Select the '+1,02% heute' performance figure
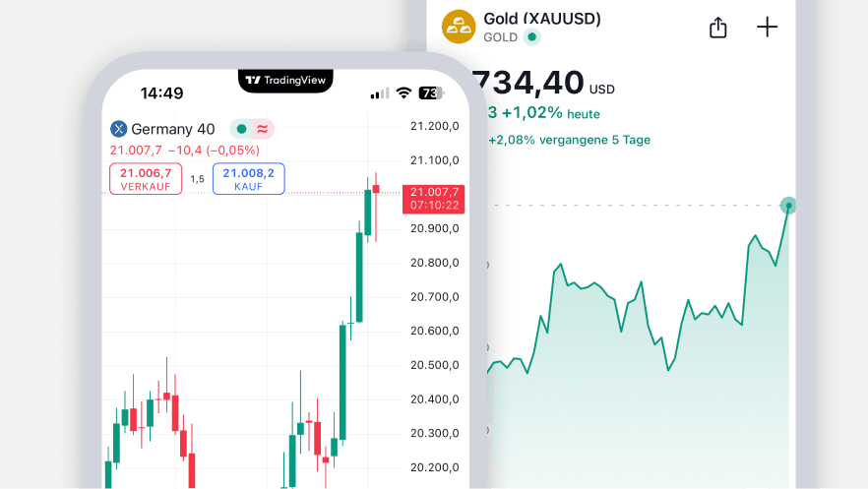Viewport: 868px width, 489px height. 550,113
